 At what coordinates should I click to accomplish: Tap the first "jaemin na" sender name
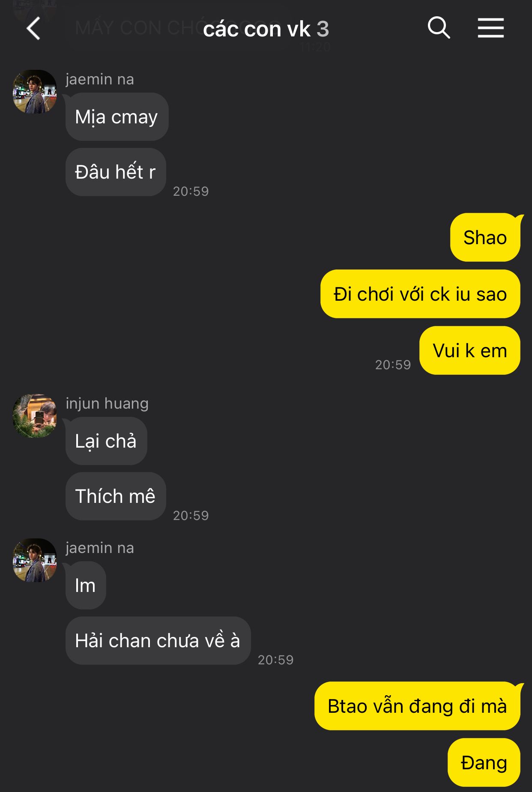click(100, 79)
